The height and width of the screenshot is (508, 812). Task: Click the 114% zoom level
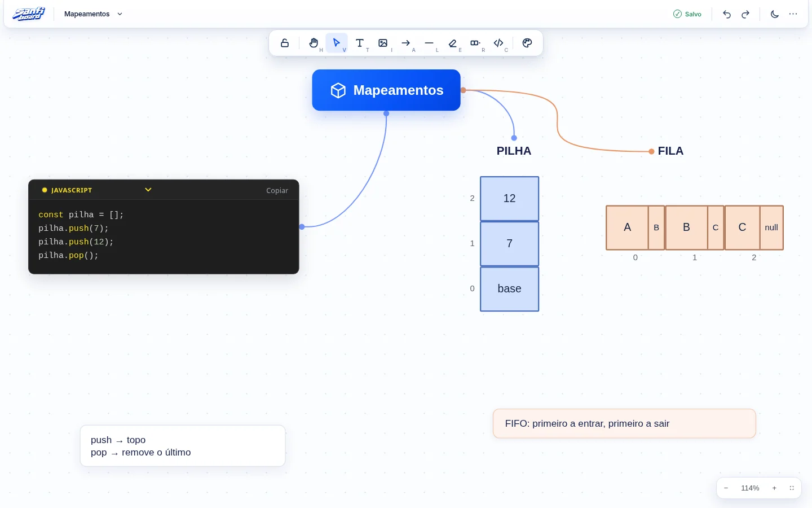(750, 488)
